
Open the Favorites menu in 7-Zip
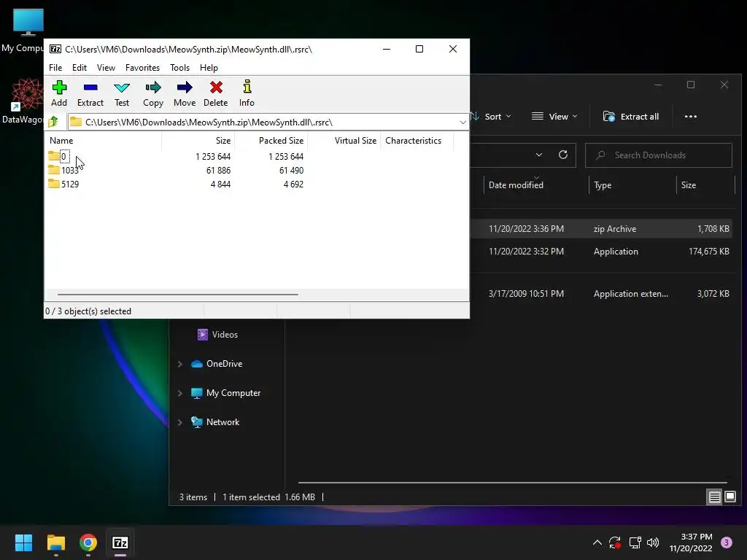[x=142, y=68]
